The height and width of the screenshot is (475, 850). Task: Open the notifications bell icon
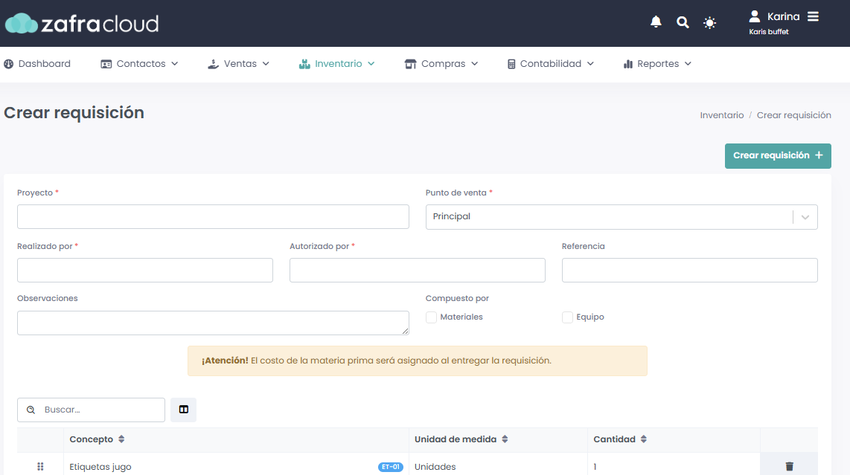point(656,22)
